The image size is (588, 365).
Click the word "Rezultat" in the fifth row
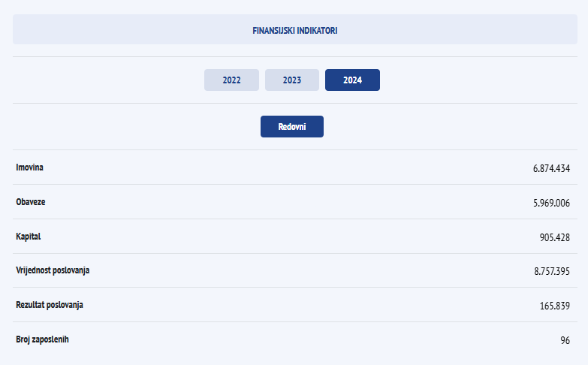(x=32, y=304)
